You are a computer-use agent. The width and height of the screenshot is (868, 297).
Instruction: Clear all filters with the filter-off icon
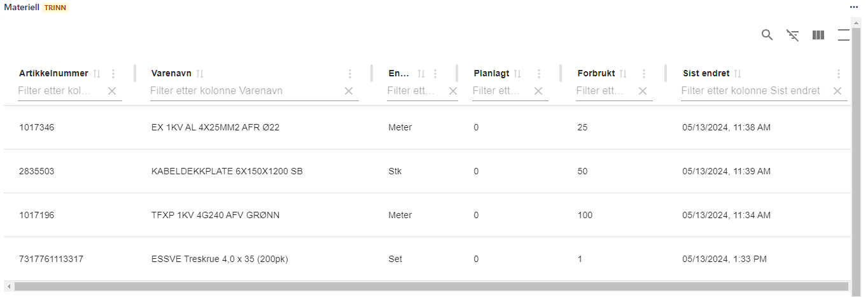(792, 35)
